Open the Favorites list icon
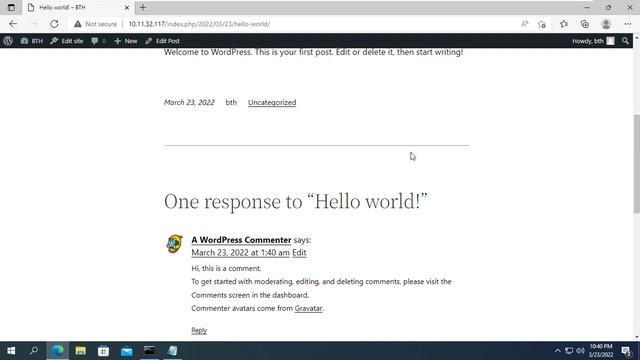This screenshot has width=640, height=360. (x=564, y=24)
